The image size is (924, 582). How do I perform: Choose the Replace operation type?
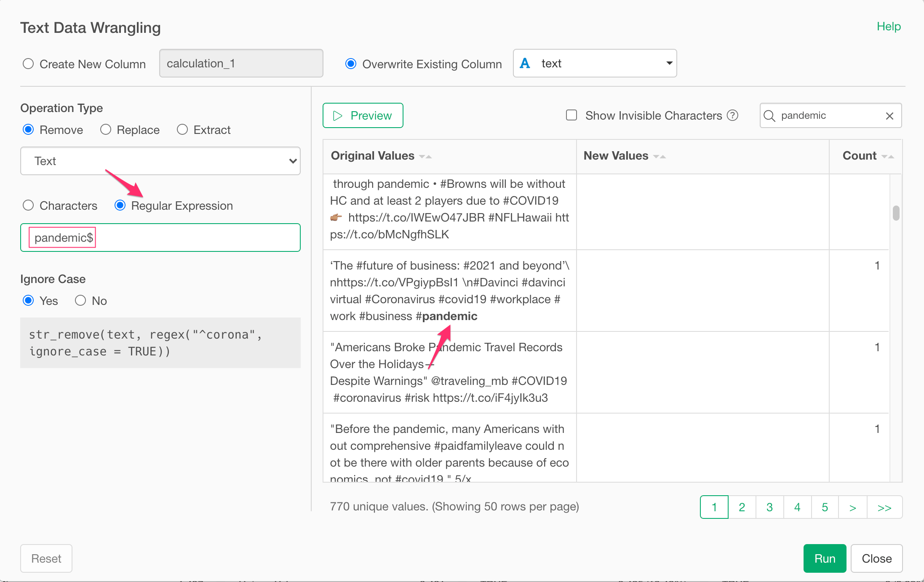tap(106, 130)
